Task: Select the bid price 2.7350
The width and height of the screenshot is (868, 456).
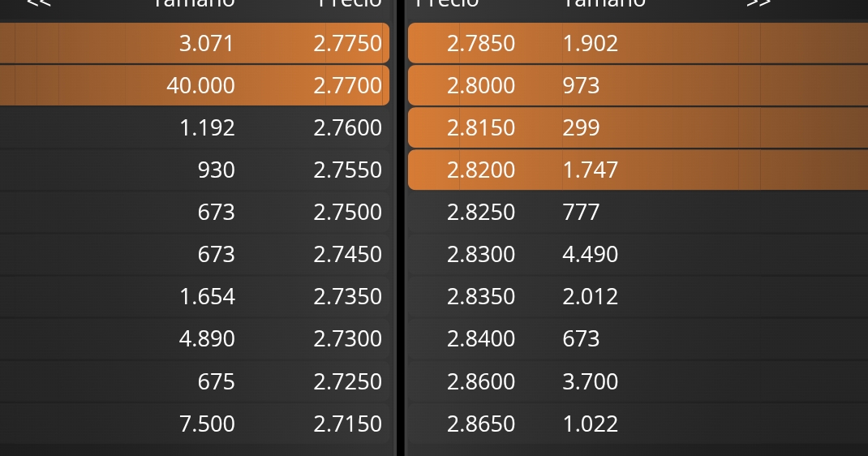Action: point(347,296)
